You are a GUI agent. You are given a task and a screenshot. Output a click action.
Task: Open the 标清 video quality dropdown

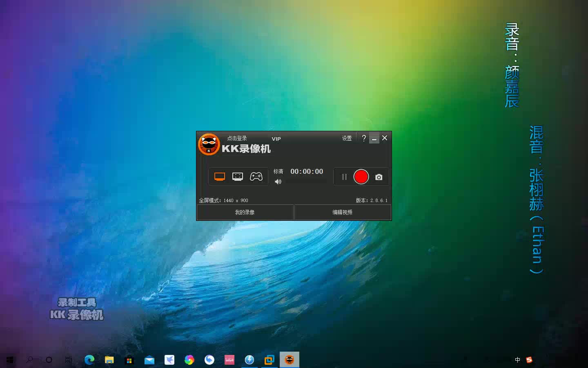pyautogui.click(x=278, y=171)
